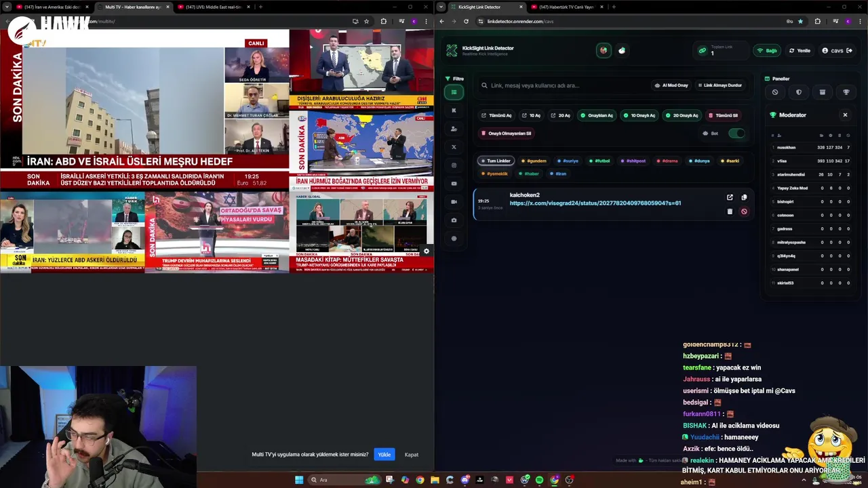This screenshot has width=868, height=488.
Task: Click the 20 Onaylı Aç button
Action: pos(682,115)
